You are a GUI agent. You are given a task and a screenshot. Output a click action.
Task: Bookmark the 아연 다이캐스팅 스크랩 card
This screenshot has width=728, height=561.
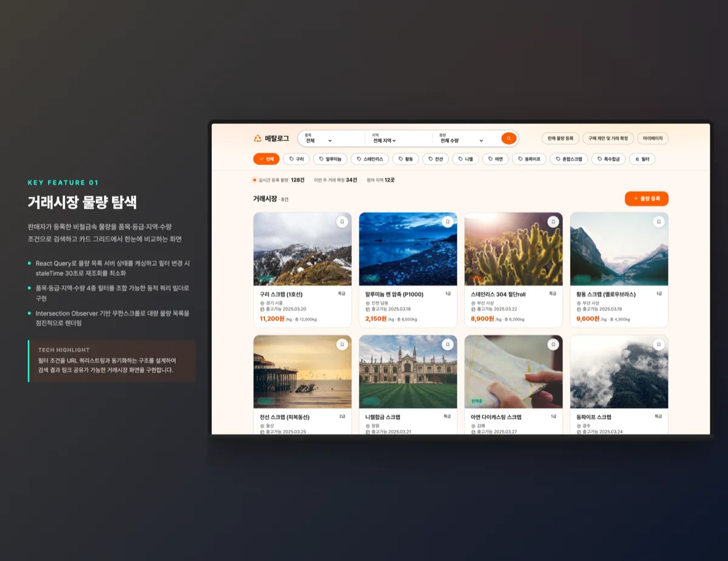[x=553, y=344]
